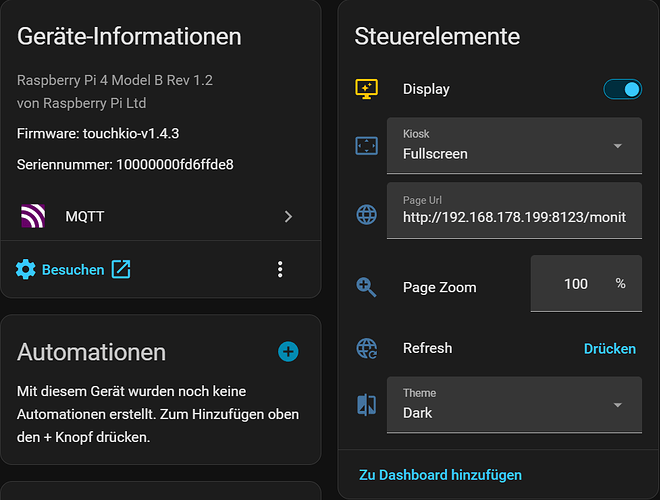660x500 pixels.
Task: Click the MQTT integration logo
Action: (33, 216)
